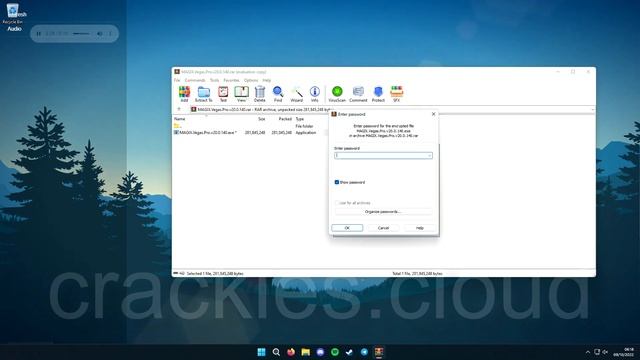The width and height of the screenshot is (640, 360).
Task: Open Firefox from the taskbar
Action: 291,352
